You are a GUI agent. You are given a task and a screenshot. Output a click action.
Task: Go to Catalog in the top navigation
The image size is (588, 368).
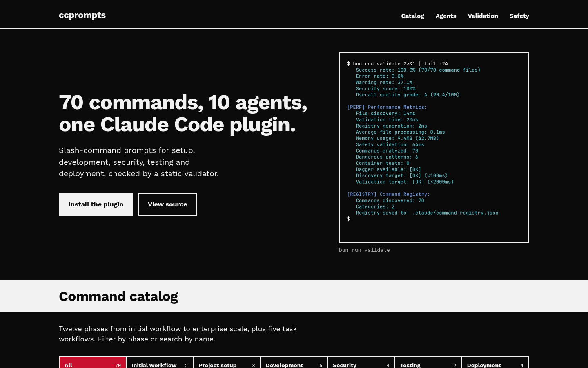click(x=412, y=16)
